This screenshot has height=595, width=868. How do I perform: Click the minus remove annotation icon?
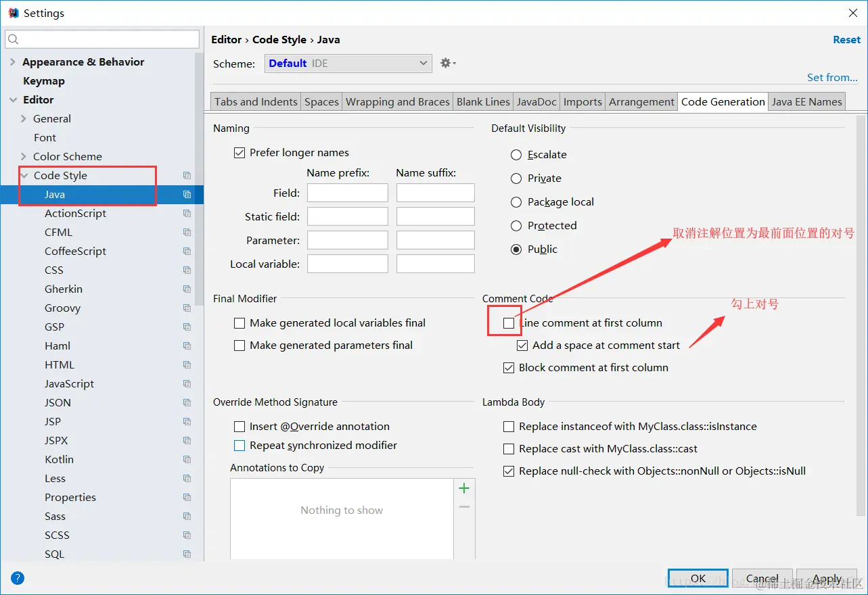pyautogui.click(x=464, y=506)
